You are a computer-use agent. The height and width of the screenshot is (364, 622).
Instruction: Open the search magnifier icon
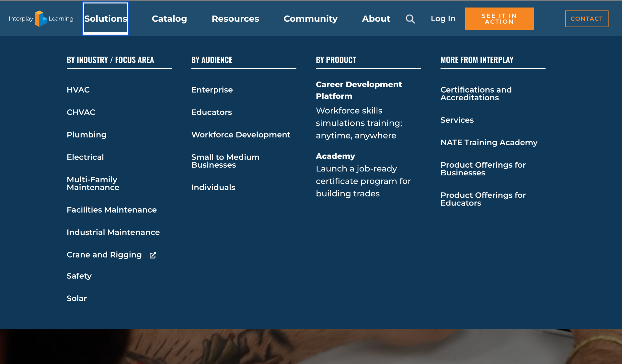(x=410, y=19)
